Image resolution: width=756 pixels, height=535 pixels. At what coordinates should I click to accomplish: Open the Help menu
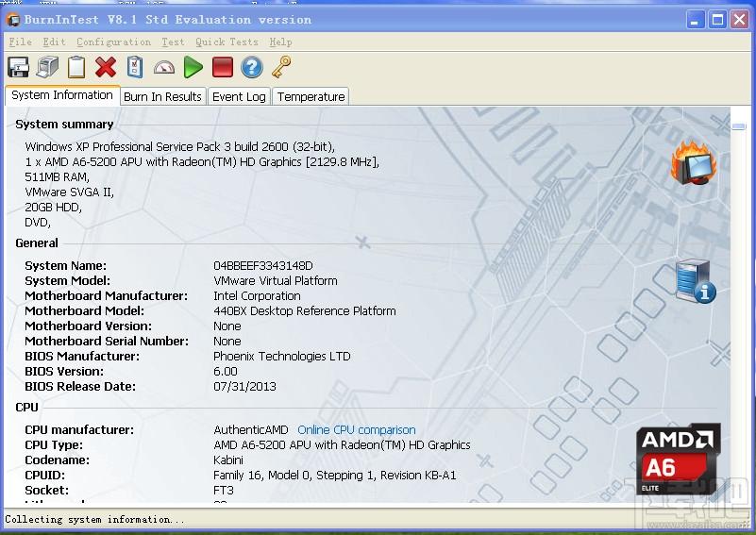point(280,42)
